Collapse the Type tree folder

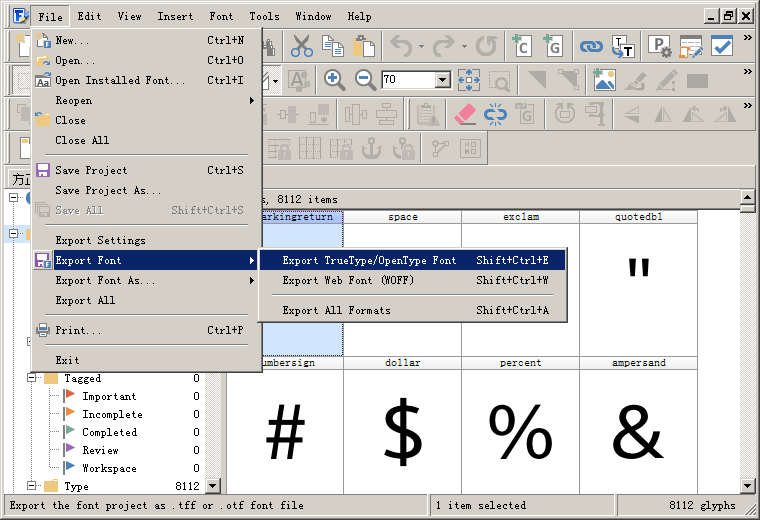coord(32,486)
